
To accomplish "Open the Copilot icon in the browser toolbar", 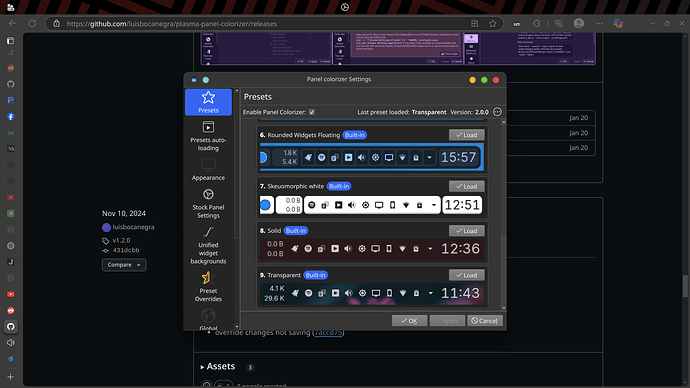I will click(x=618, y=24).
